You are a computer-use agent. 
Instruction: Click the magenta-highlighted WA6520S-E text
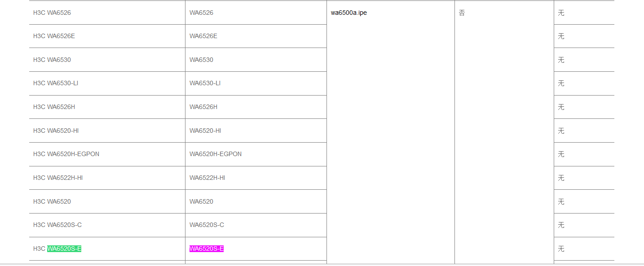pyautogui.click(x=207, y=249)
